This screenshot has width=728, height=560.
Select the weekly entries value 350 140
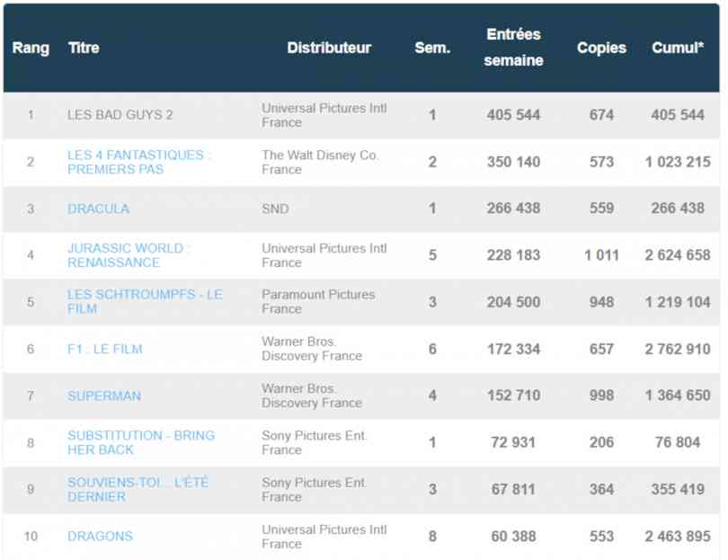pos(513,162)
